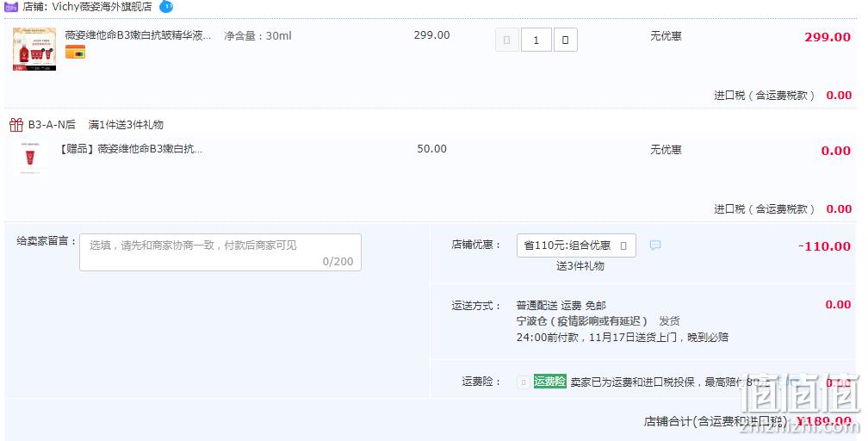Image resolution: width=868 pixels, height=441 pixels.
Task: Click the green 运费险 badge
Action: pos(549,382)
